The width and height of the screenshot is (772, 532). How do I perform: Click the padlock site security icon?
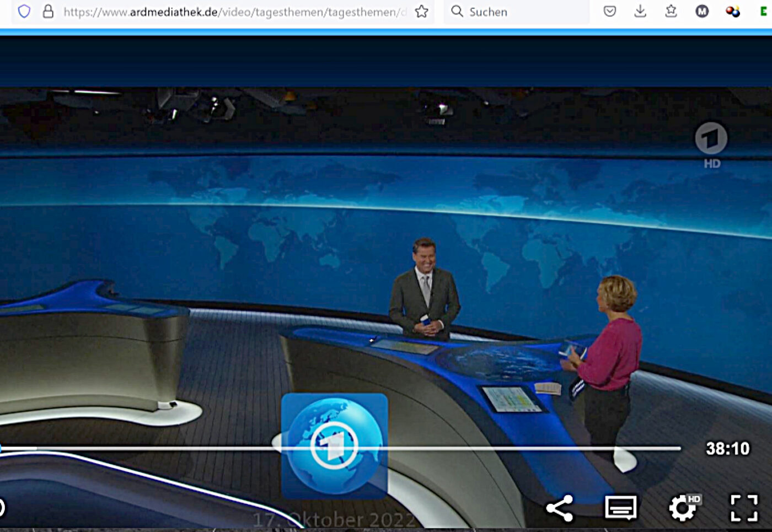pyautogui.click(x=49, y=11)
